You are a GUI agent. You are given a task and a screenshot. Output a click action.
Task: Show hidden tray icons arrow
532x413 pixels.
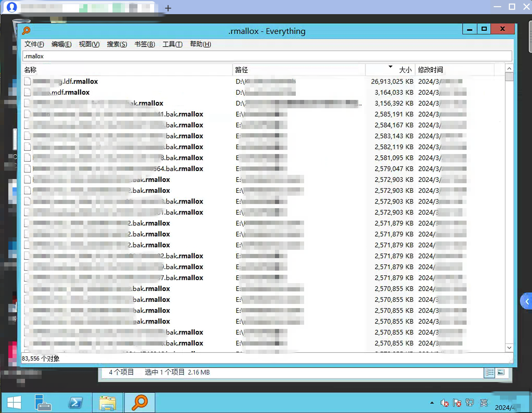point(432,403)
